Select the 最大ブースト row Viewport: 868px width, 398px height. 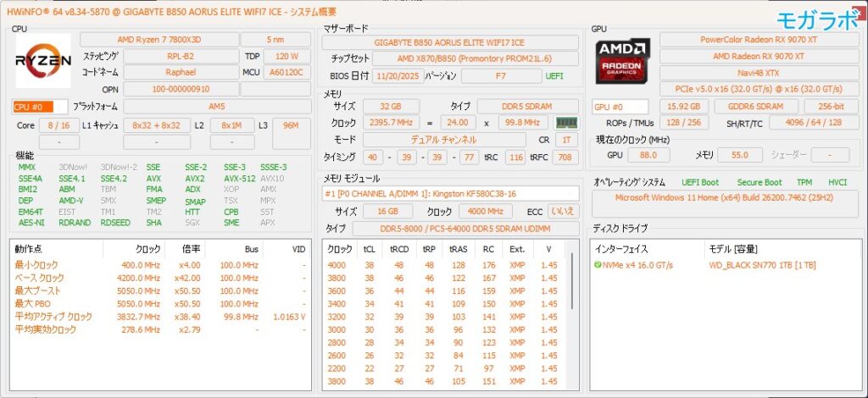tap(160, 290)
